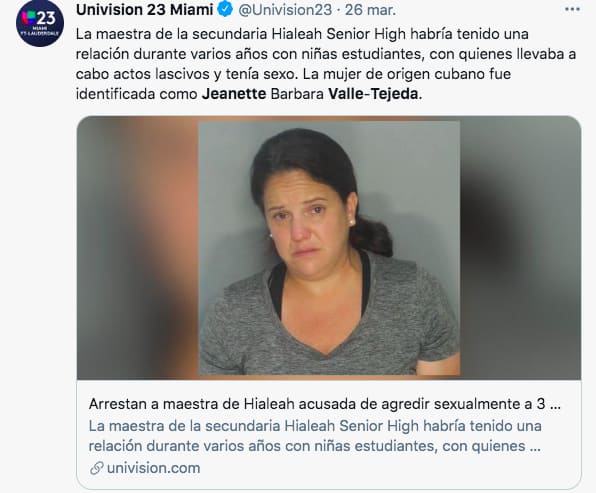Screen dimensions: 596x493
Task: Click the chain link icon beside univision.com
Action: pos(97,468)
